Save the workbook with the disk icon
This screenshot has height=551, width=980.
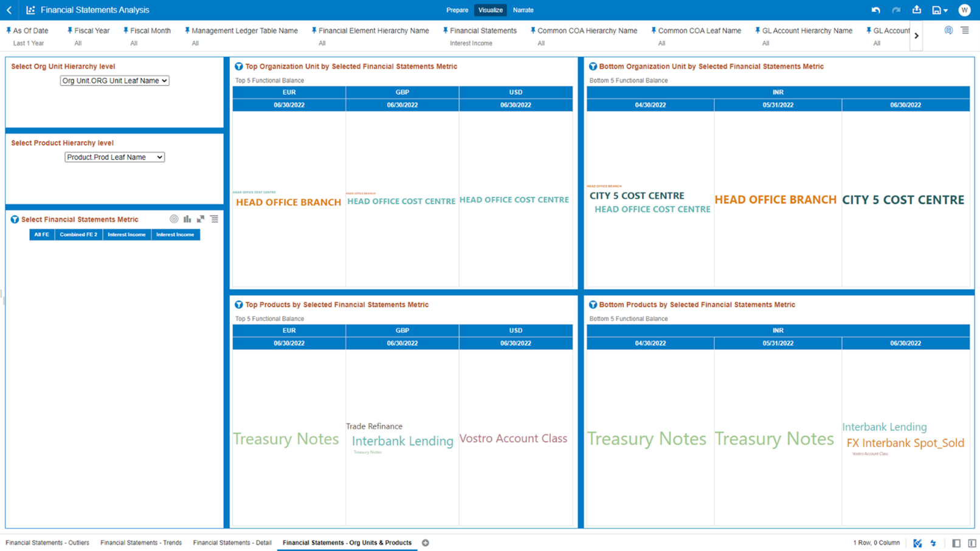coord(936,10)
